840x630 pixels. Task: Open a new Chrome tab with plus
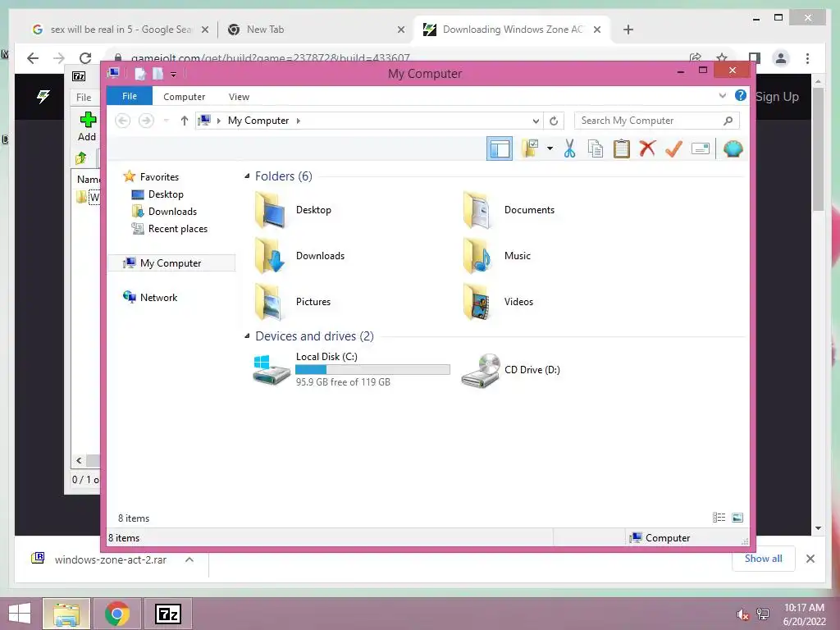click(x=628, y=30)
